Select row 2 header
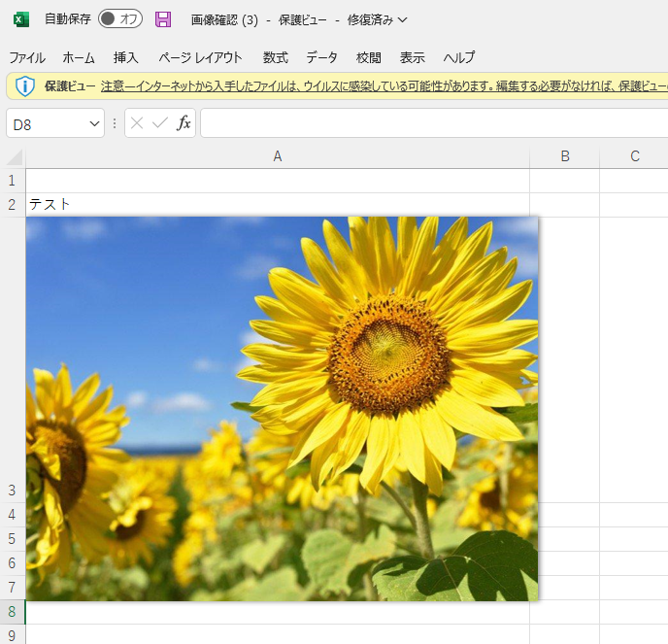This screenshot has height=644, width=668. click(13, 205)
